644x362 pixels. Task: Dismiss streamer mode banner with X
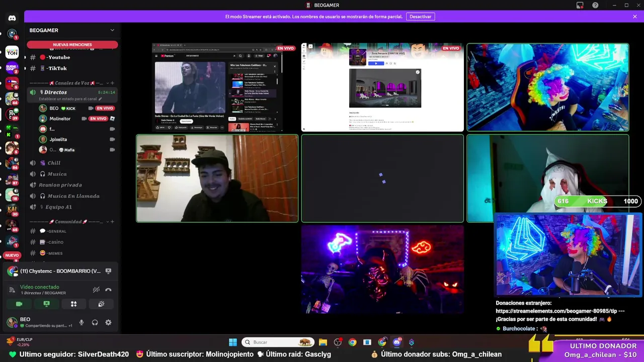coord(635,17)
